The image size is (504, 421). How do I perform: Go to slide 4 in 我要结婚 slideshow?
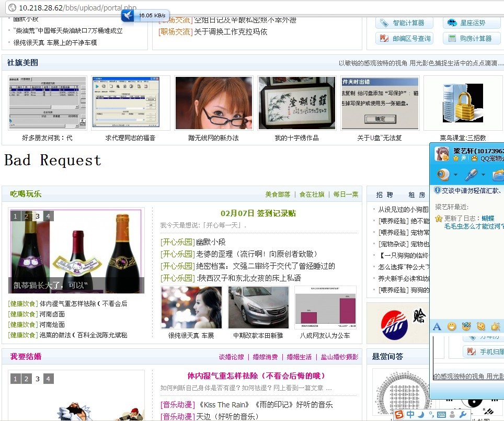click(48, 379)
